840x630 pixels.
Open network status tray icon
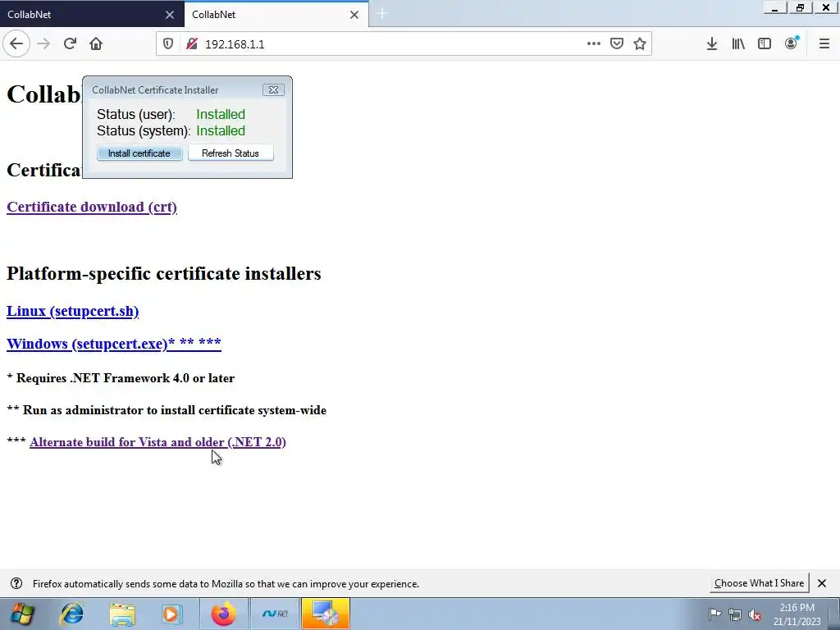coord(735,614)
